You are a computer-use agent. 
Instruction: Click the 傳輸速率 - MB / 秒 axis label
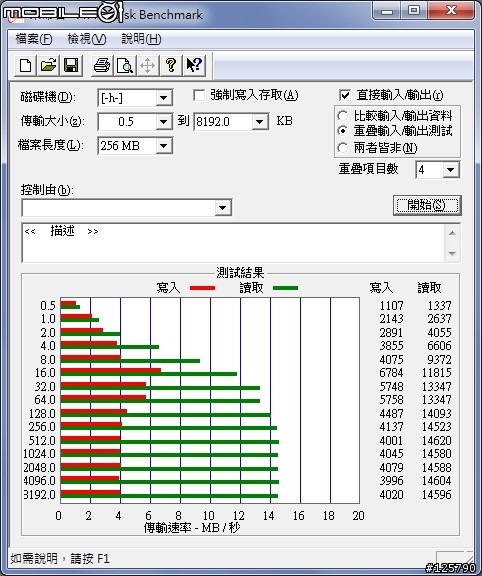pos(192,528)
